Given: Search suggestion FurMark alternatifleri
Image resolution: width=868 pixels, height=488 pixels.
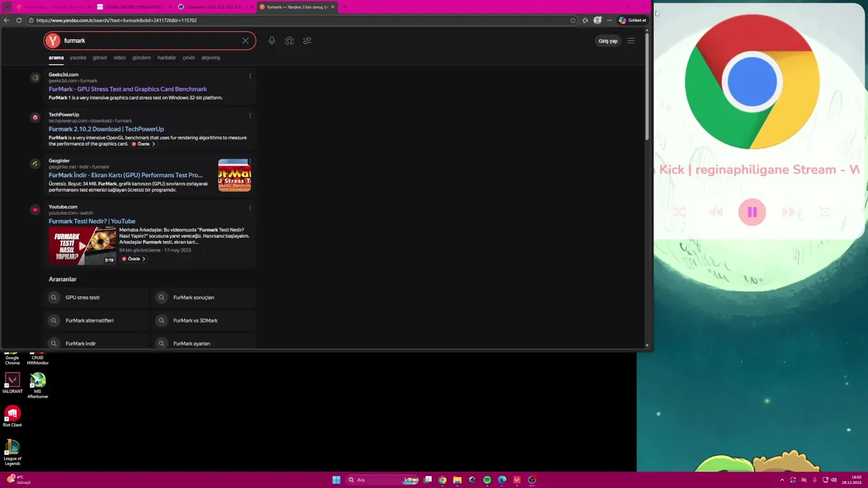Looking at the screenshot, I should pyautogui.click(x=96, y=321).
